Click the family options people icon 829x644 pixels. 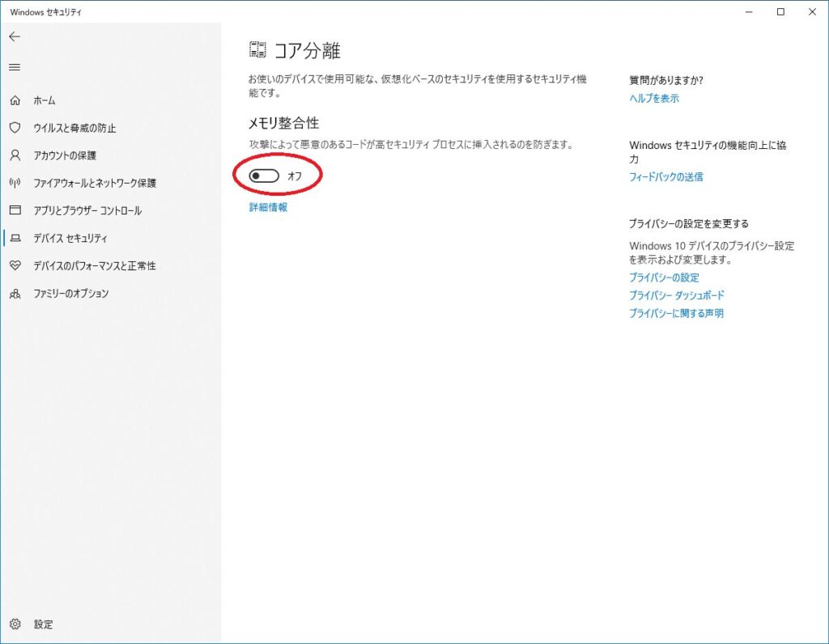coord(15,293)
